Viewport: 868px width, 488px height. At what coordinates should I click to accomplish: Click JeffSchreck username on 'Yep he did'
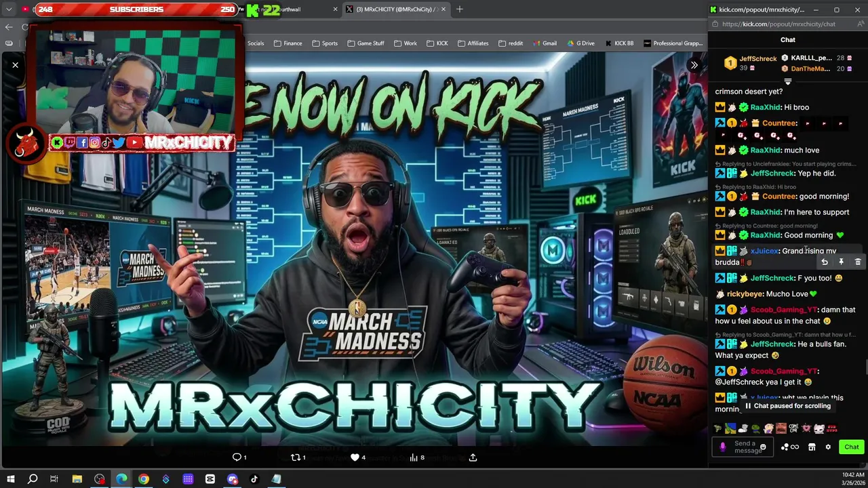click(772, 174)
